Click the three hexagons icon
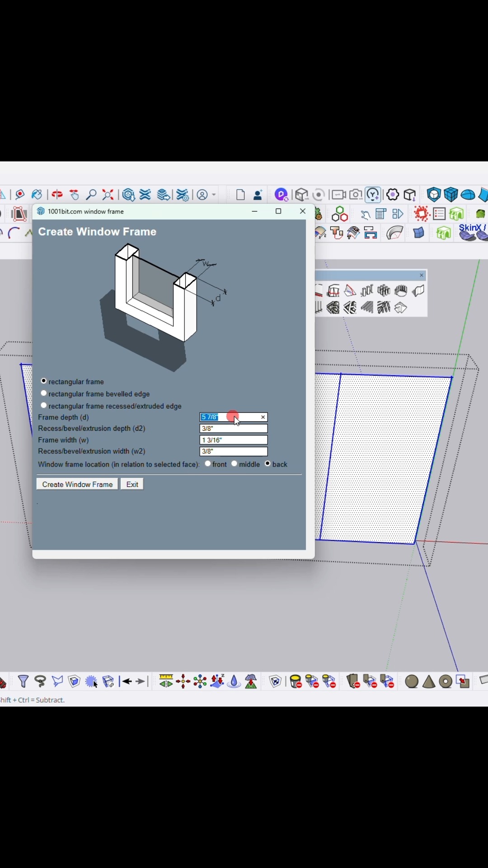Viewport: 488px width, 868px height. 340,214
